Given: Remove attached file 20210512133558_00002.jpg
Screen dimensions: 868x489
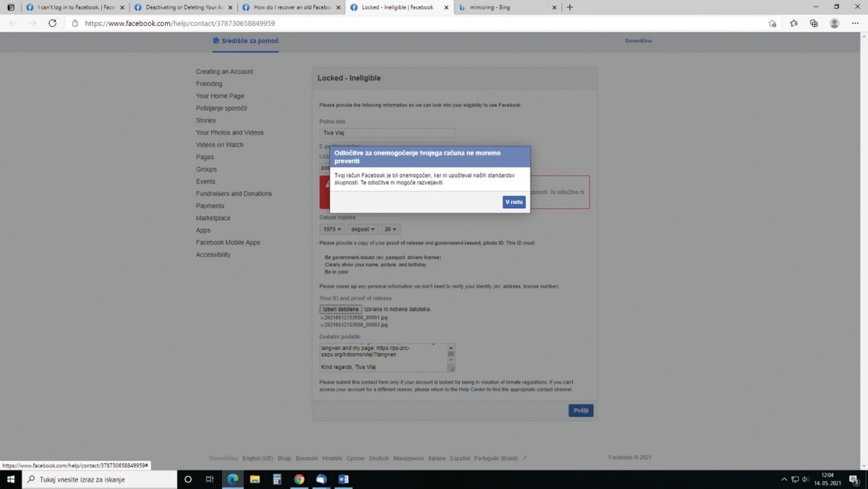Looking at the screenshot, I should (321, 325).
